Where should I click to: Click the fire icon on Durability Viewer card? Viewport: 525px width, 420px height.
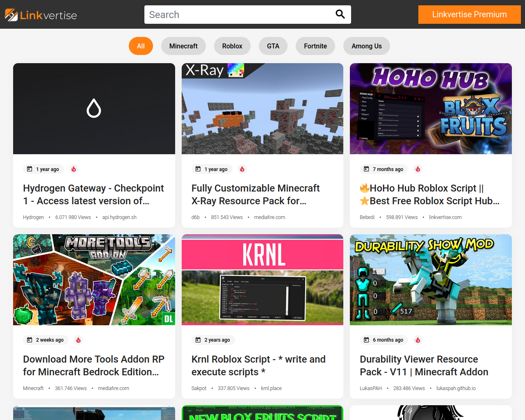click(x=418, y=340)
